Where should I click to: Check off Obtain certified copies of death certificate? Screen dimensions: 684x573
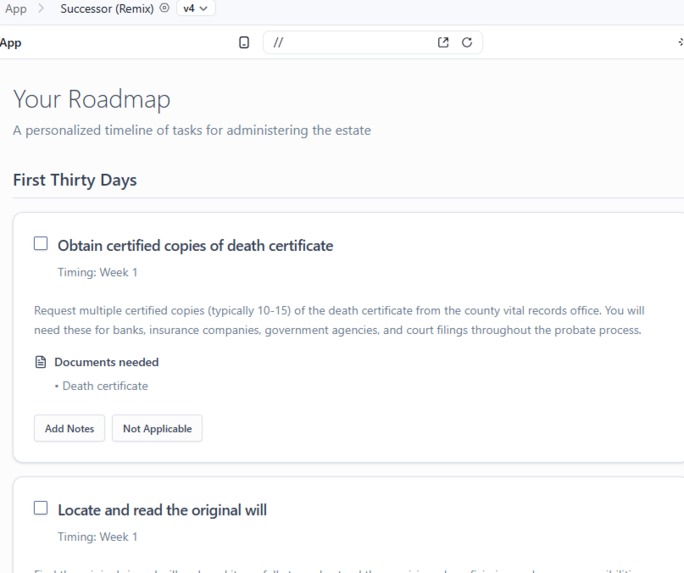click(x=41, y=243)
